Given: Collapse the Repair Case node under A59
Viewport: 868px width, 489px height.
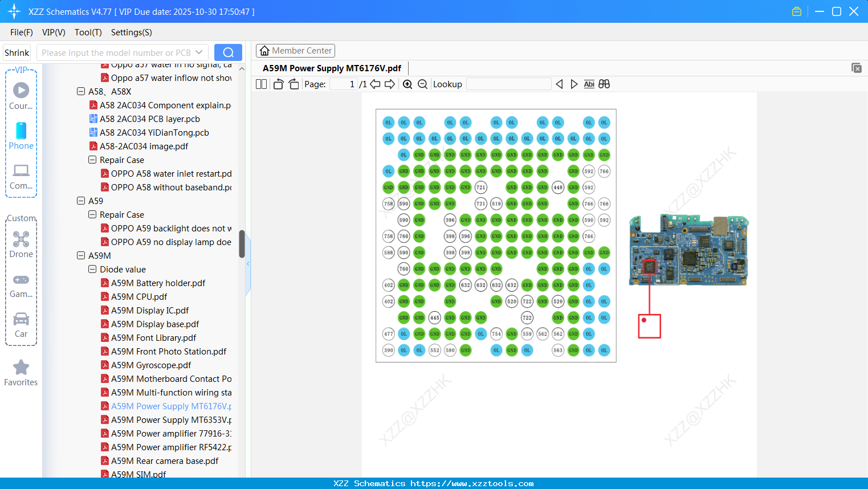Looking at the screenshot, I should [x=92, y=214].
